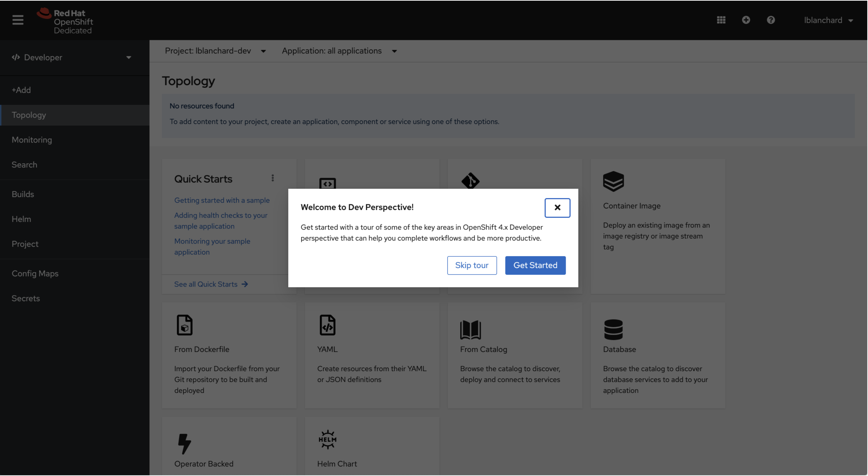Viewport: 868px width, 476px height.
Task: Open Secrets in the sidebar
Action: coord(75,298)
